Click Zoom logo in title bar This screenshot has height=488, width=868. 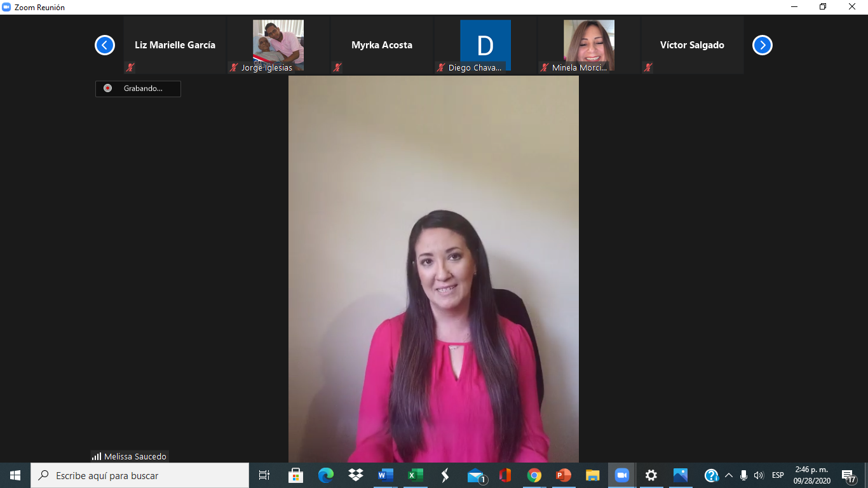coord(7,7)
